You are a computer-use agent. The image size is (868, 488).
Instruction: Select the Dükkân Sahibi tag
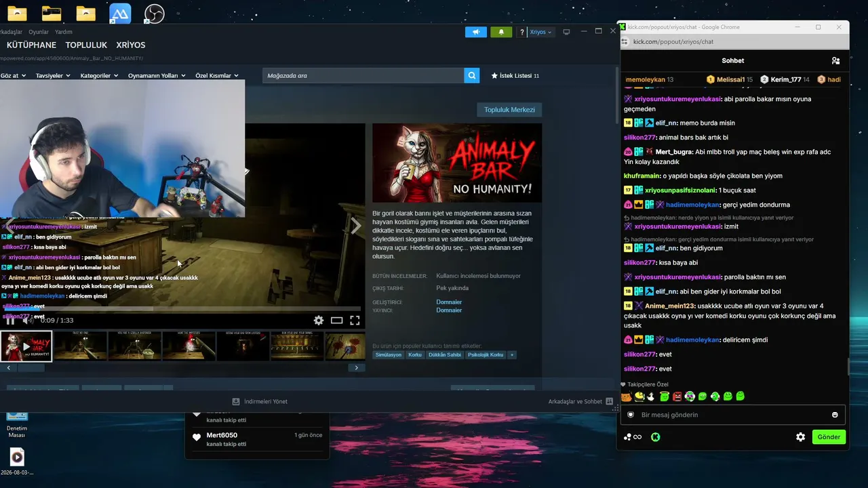(x=444, y=355)
